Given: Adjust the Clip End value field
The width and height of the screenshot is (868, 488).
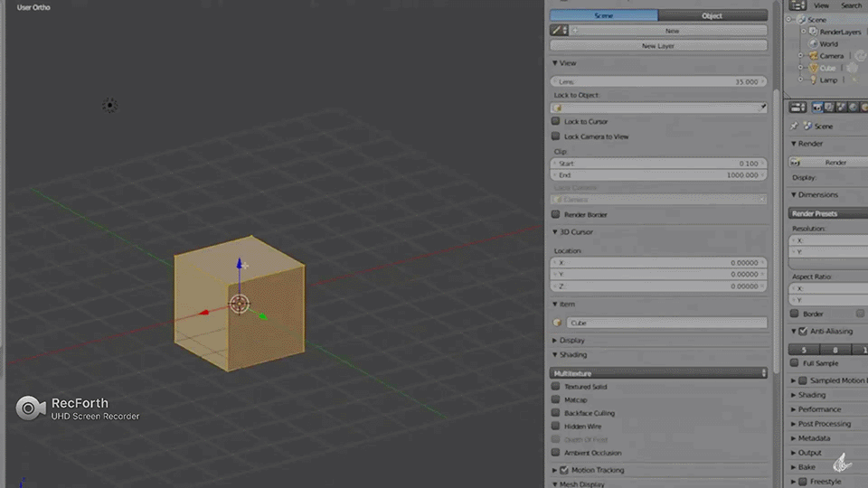Looking at the screenshot, I should 658,174.
